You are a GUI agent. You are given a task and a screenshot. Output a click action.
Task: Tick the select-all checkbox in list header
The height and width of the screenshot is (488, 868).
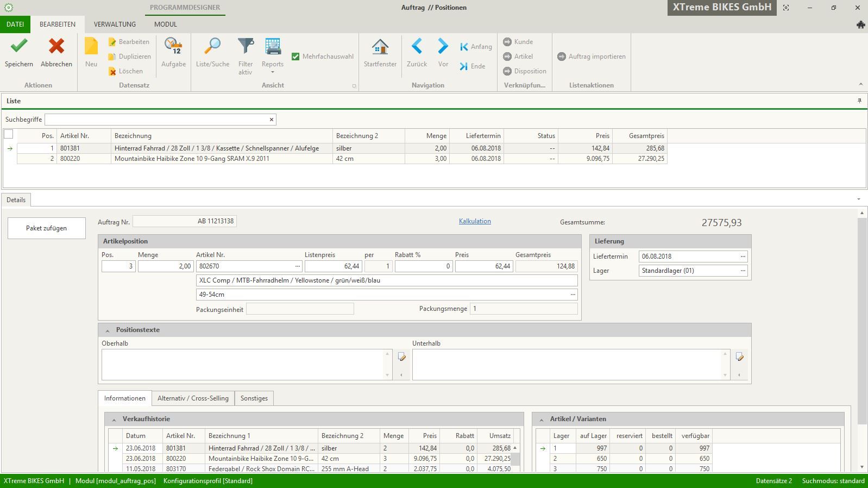(x=9, y=134)
